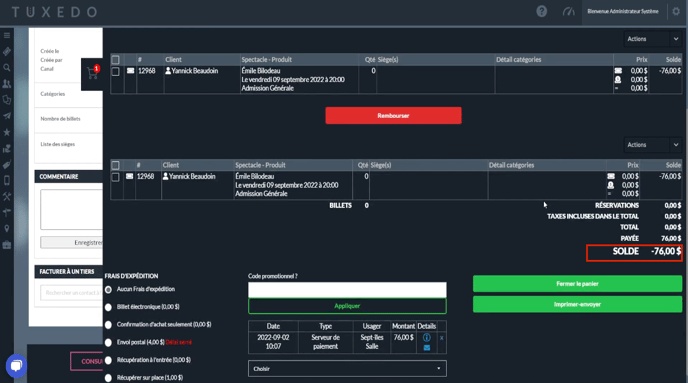Image resolution: width=688 pixels, height=383 pixels.
Task: Remove the payment with the x icon
Action: [441, 338]
